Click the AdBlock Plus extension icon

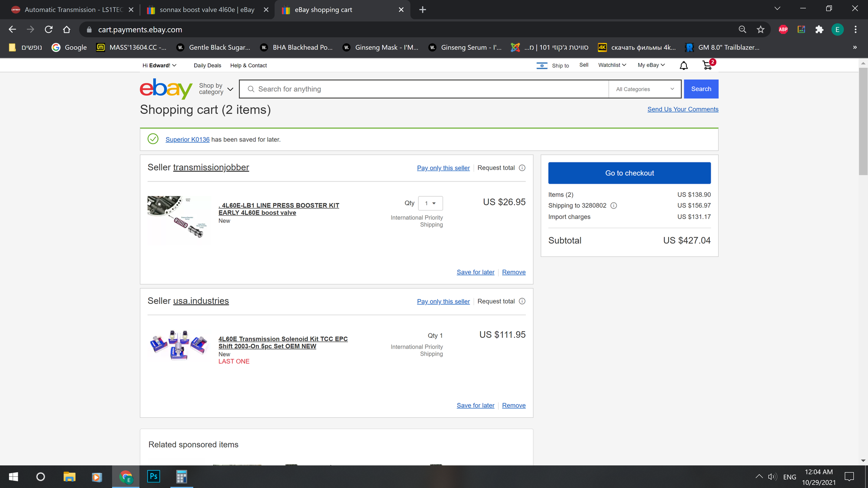click(x=783, y=30)
